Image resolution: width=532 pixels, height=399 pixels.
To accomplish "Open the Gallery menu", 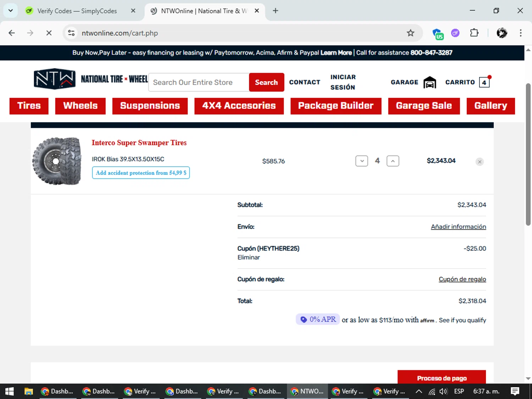I will pos(491,106).
